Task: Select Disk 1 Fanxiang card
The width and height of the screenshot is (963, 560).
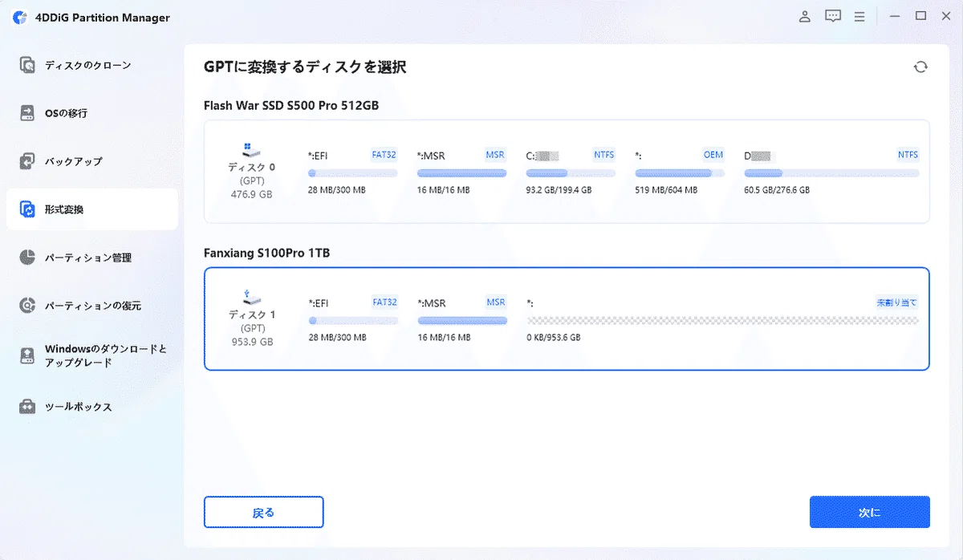Action: tap(567, 319)
